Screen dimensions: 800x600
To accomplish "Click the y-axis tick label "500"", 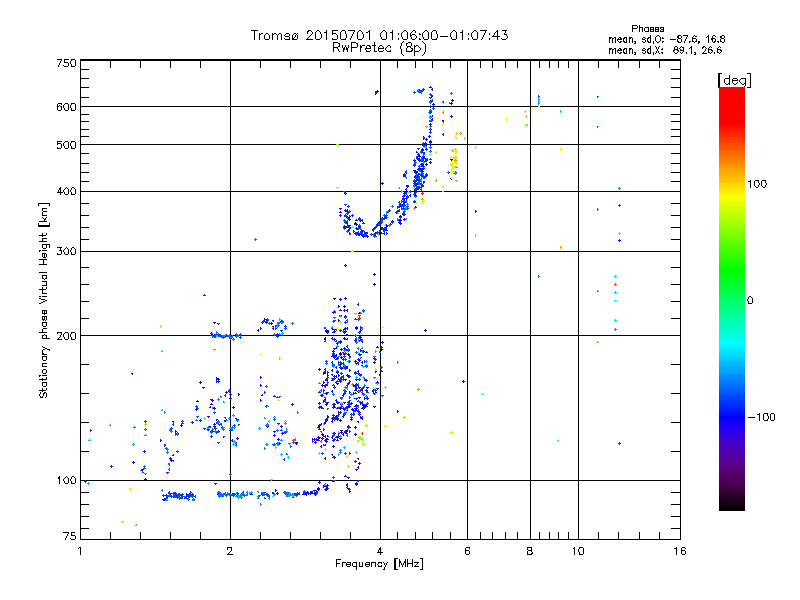I will point(66,145).
